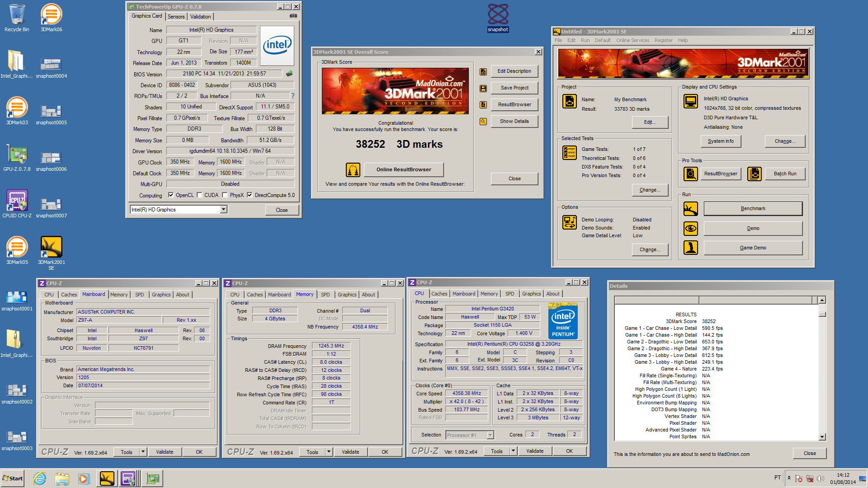Click Validate in Mainboard CPU-Z window
868x488 pixels.
pyautogui.click(x=165, y=452)
